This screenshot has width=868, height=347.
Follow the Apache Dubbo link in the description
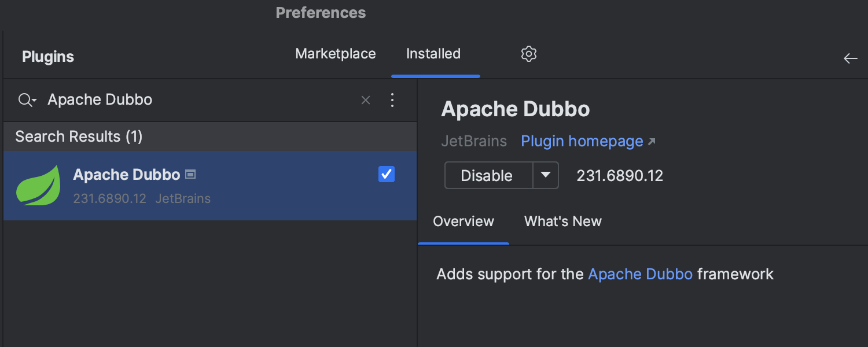(x=640, y=274)
